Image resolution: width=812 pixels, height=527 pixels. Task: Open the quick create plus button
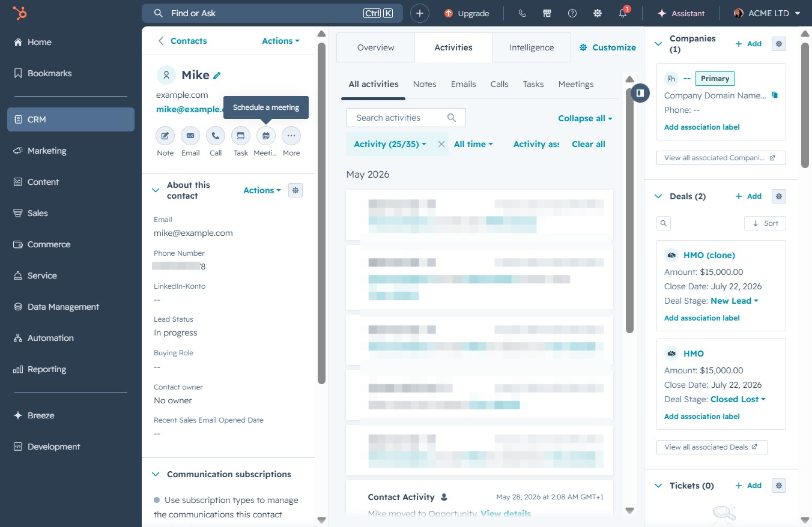[420, 13]
